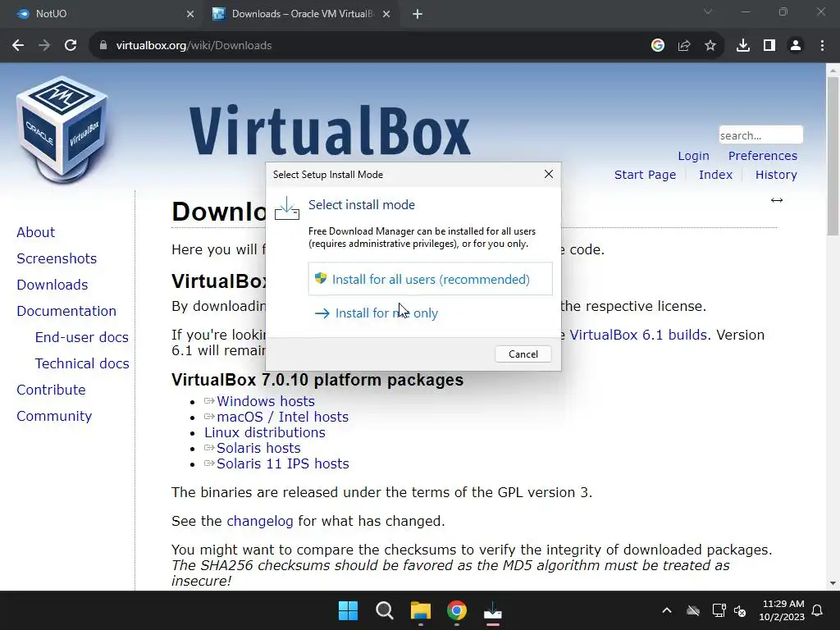
Task: Open the tab search dropdown chevron
Action: [708, 11]
